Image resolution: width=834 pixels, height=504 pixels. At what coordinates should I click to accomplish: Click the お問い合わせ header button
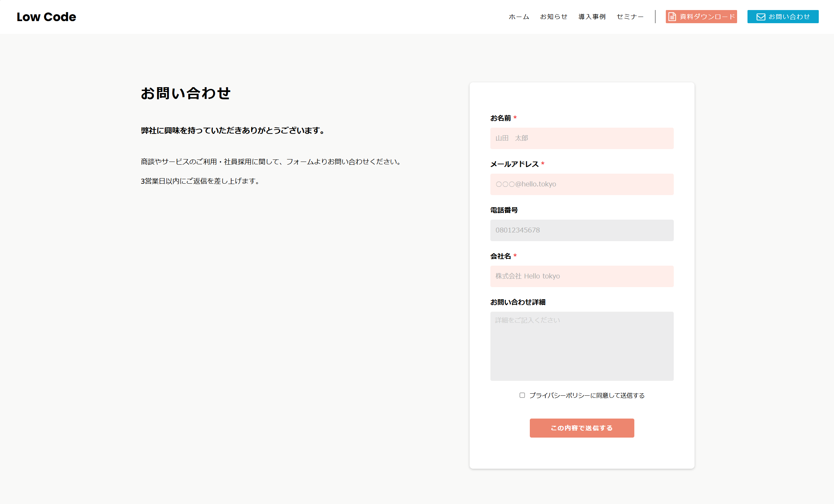click(783, 16)
